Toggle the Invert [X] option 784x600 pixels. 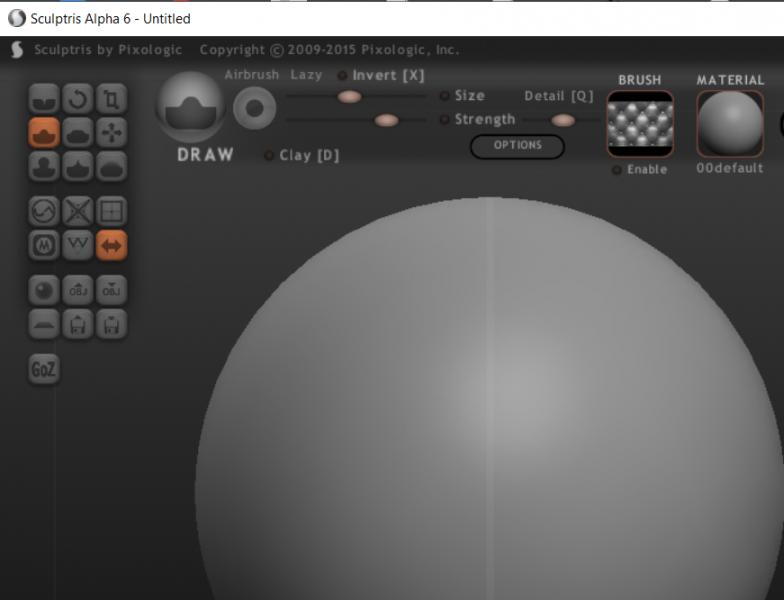point(343,76)
